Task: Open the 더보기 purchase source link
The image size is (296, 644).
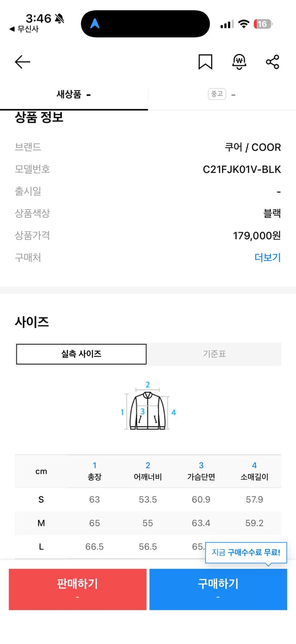Action: click(x=267, y=257)
